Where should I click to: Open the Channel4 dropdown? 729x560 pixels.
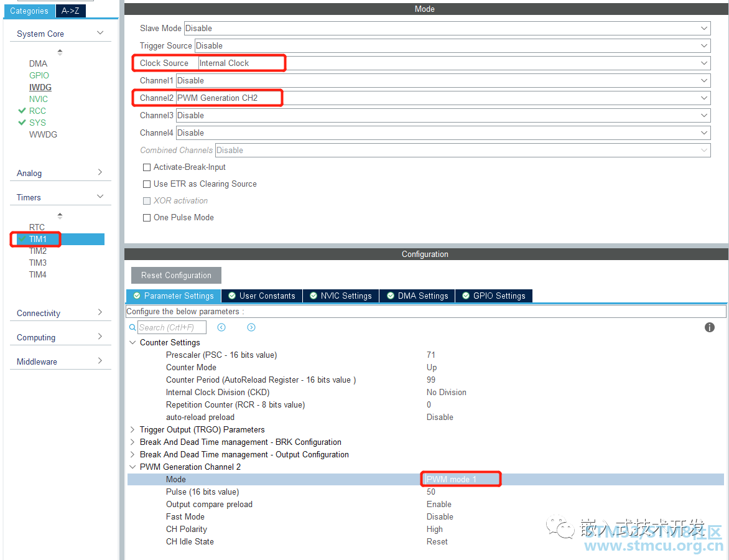(443, 133)
